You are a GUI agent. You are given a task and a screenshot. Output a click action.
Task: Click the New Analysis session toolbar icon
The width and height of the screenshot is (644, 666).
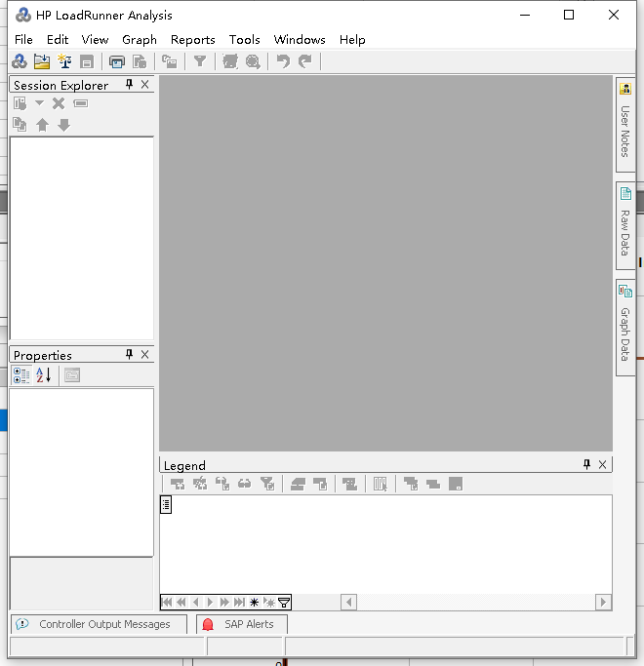[20, 61]
